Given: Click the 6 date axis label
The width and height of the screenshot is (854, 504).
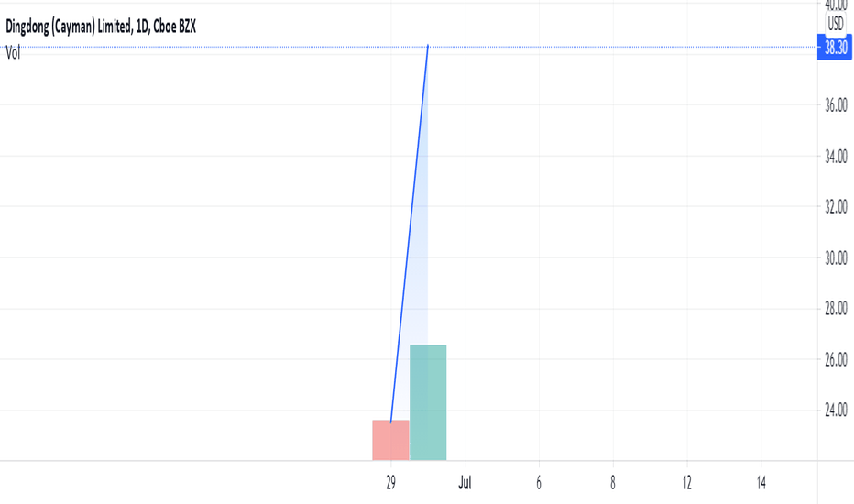Looking at the screenshot, I should tap(539, 483).
